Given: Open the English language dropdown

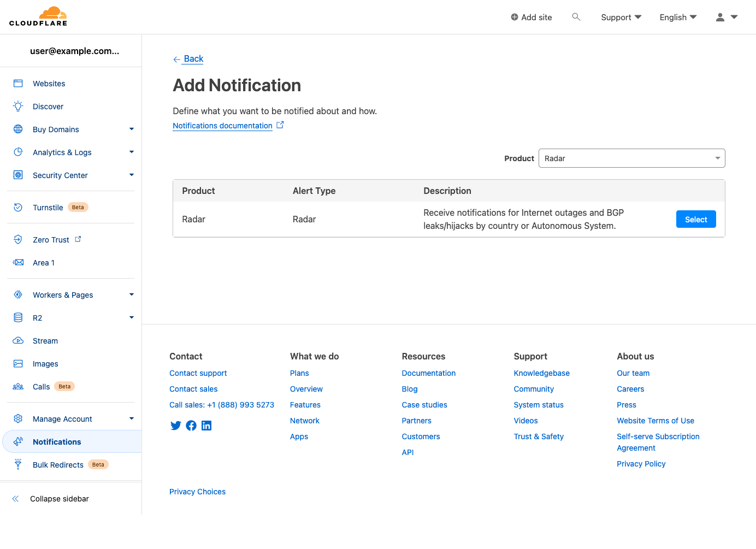Looking at the screenshot, I should pyautogui.click(x=678, y=17).
